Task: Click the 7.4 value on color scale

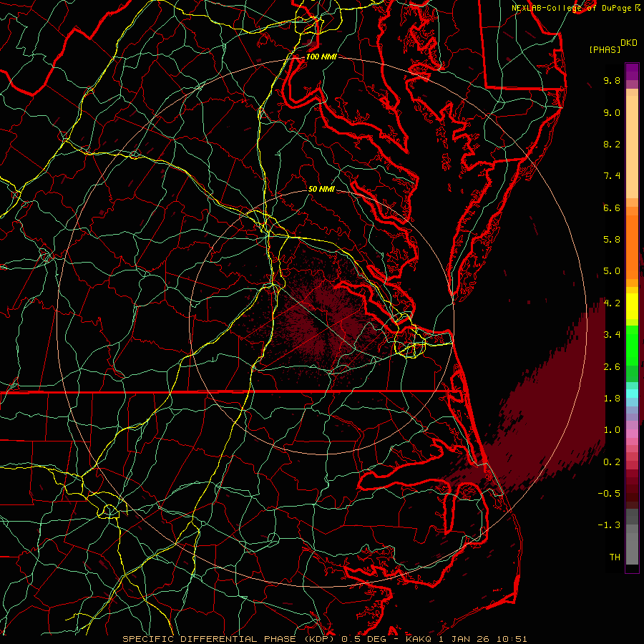Action: pos(612,176)
